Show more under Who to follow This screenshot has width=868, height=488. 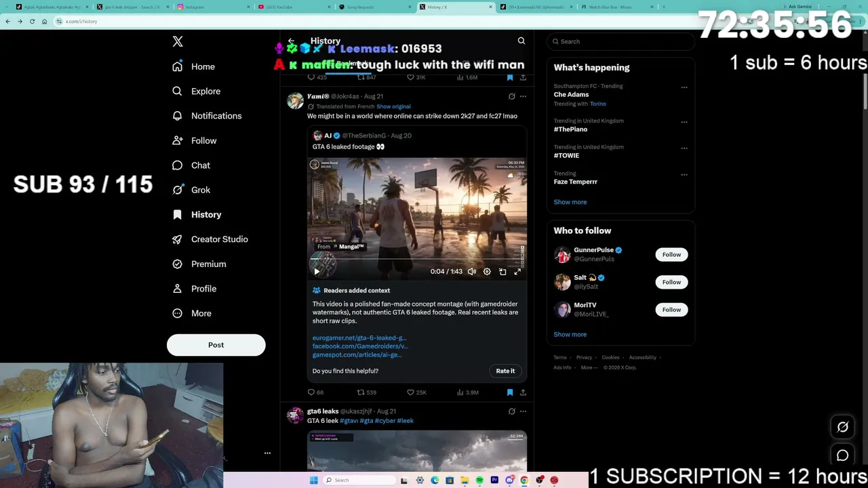pyautogui.click(x=570, y=334)
